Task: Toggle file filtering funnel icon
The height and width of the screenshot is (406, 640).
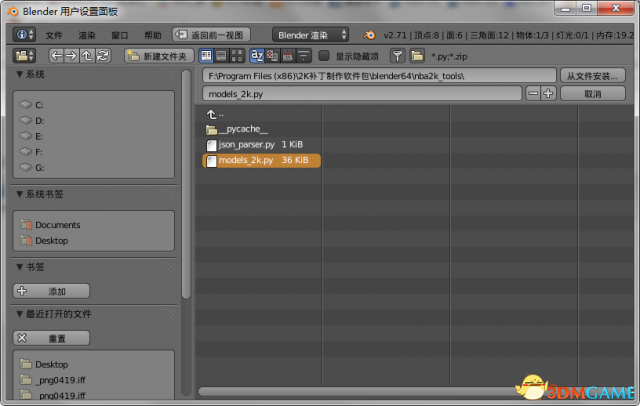Action: (x=397, y=56)
